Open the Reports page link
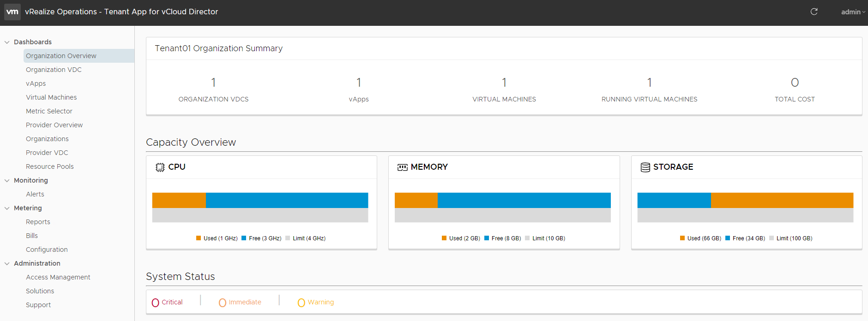The height and width of the screenshot is (321, 868). 38,222
